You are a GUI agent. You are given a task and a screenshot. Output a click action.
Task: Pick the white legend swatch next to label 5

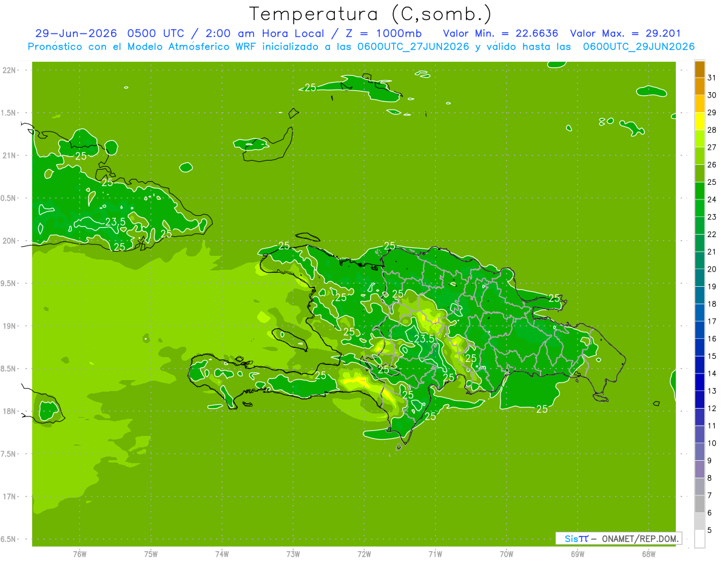pyautogui.click(x=699, y=539)
